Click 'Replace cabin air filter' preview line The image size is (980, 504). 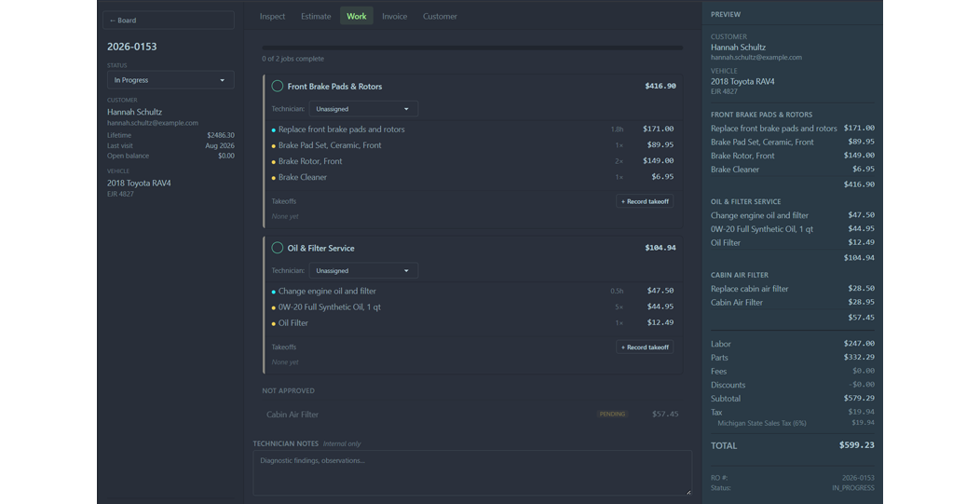point(793,289)
